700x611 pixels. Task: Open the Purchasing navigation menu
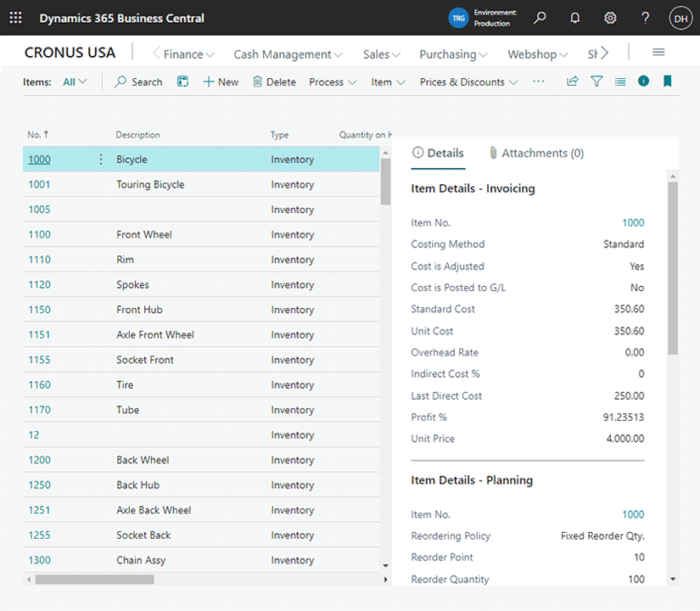tap(453, 54)
